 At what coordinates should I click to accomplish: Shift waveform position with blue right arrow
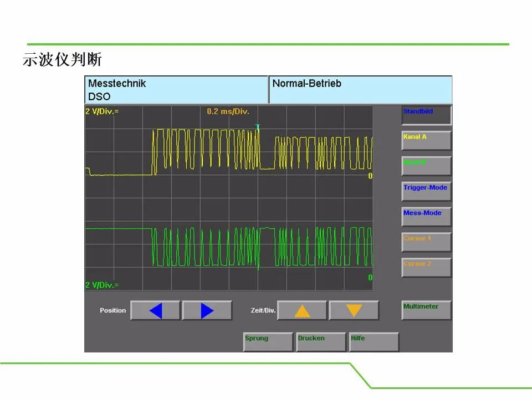coord(207,310)
